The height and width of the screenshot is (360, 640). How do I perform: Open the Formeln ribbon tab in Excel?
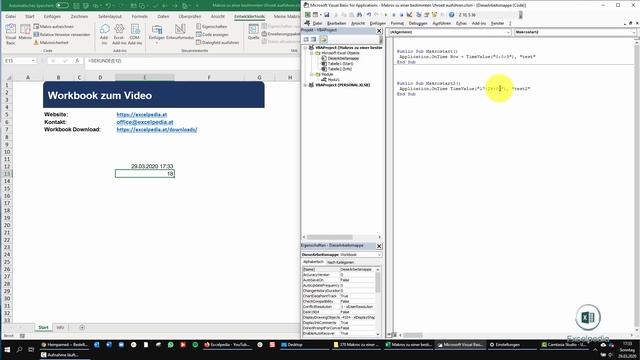(x=140, y=16)
